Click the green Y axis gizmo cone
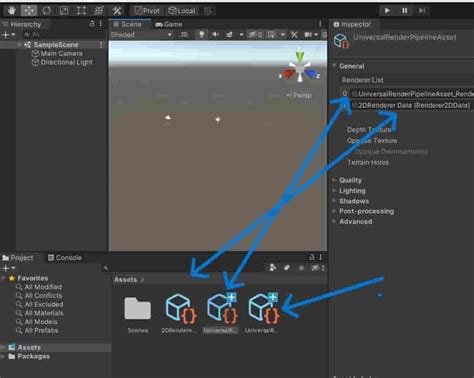Image resolution: width=474 pixels, height=378 pixels. pyautogui.click(x=300, y=57)
